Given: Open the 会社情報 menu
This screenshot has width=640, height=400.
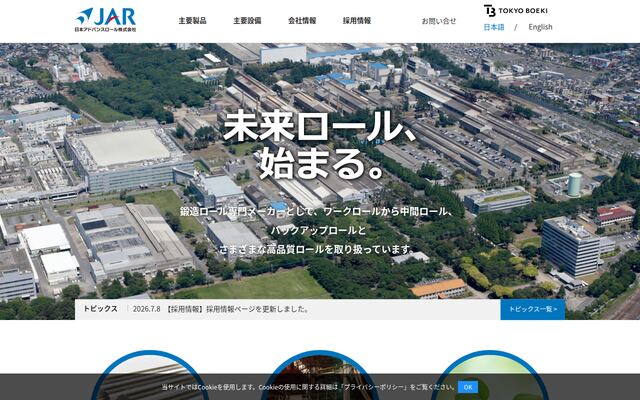Looking at the screenshot, I should pos(302,20).
